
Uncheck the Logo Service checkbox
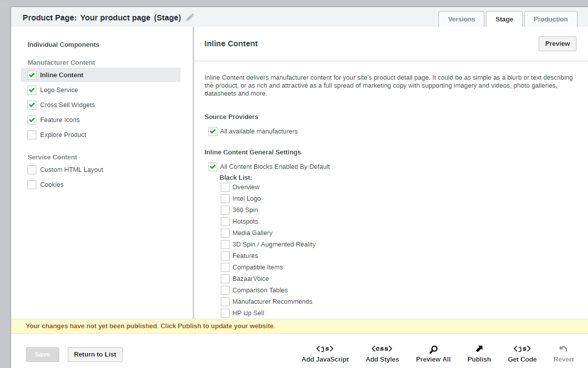coord(32,90)
